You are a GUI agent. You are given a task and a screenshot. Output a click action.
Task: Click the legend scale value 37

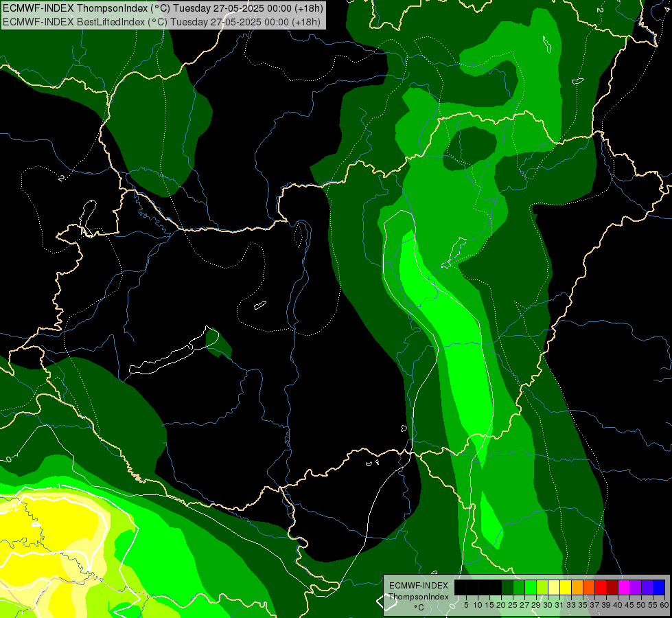coord(594,605)
